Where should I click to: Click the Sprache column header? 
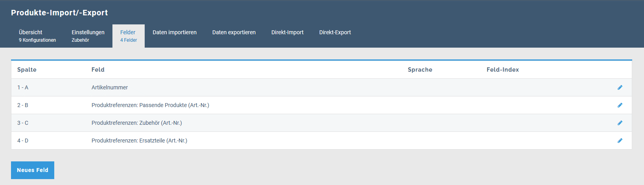click(x=420, y=70)
